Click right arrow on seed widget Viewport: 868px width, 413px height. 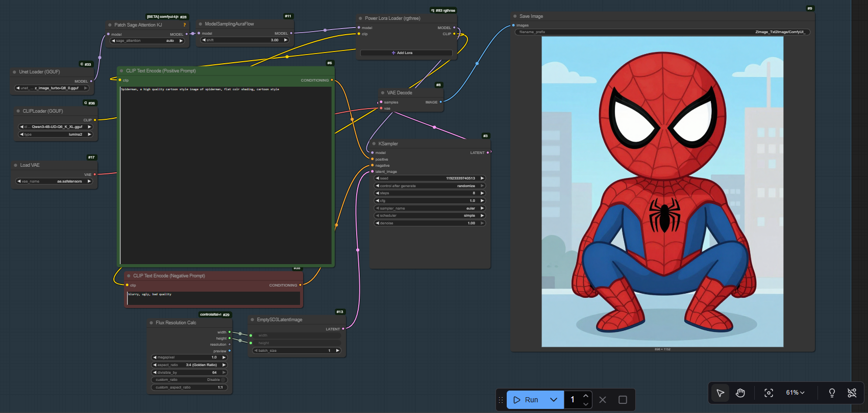coord(482,178)
